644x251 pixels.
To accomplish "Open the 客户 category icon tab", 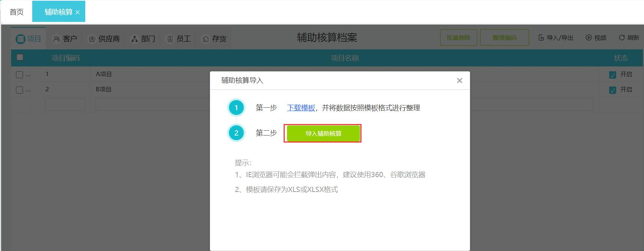I will [65, 39].
